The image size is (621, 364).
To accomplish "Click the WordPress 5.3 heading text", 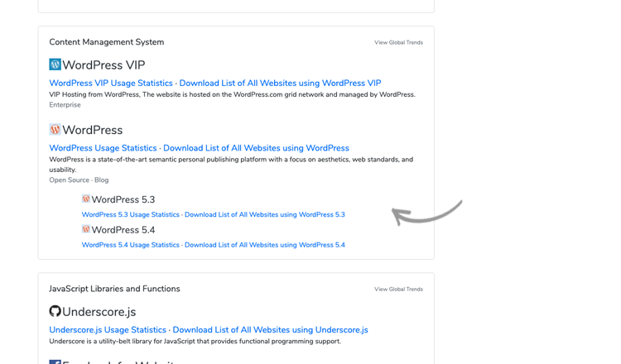I will pyautogui.click(x=123, y=199).
